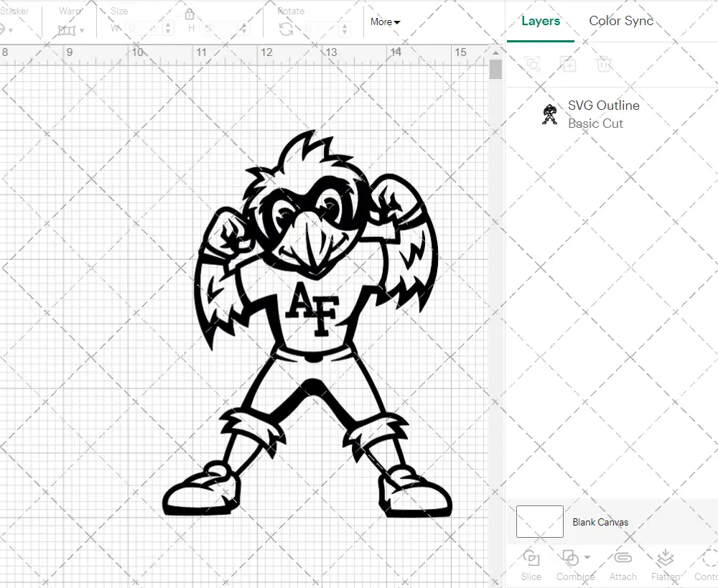
Task: Open the More menu
Action: tap(385, 22)
